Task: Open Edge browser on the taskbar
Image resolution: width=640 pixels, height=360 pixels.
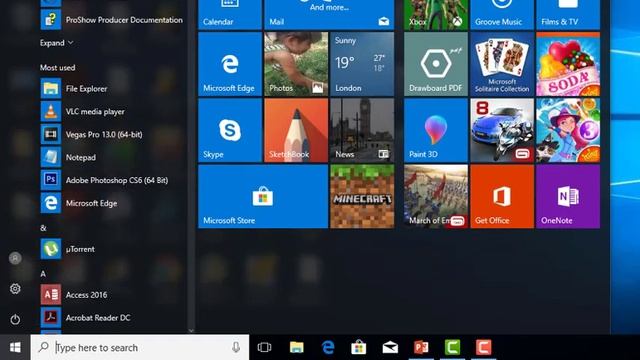Action: click(x=328, y=347)
